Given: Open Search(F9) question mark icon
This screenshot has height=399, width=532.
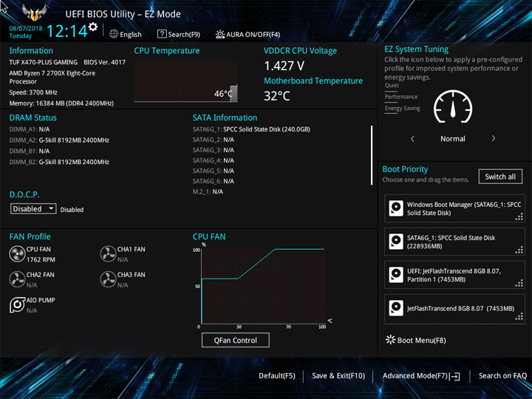Looking at the screenshot, I should (x=162, y=34).
